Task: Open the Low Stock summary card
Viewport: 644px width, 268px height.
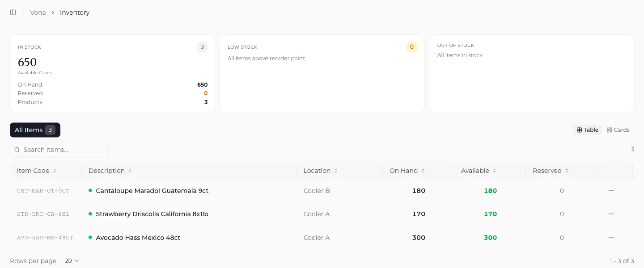Action: [x=322, y=74]
